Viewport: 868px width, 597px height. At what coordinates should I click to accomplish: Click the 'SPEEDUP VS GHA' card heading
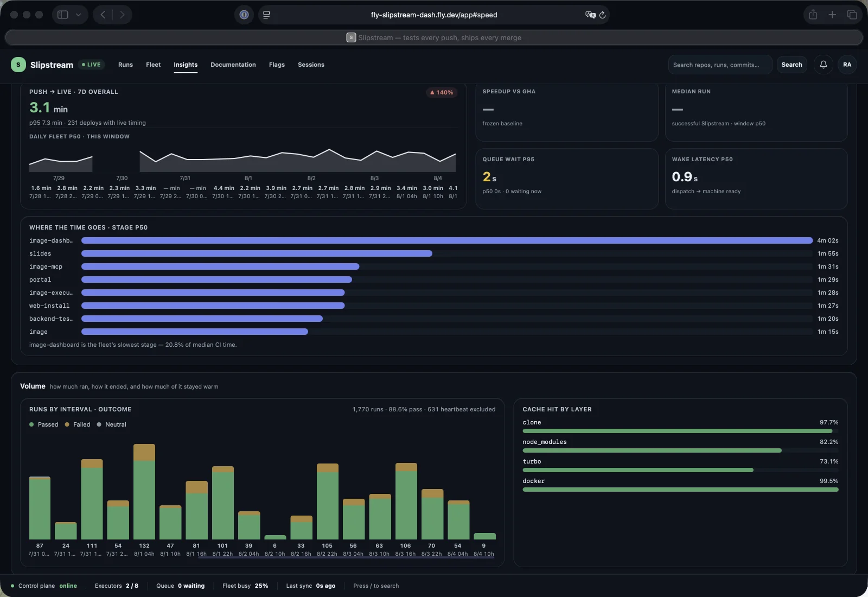click(x=509, y=91)
